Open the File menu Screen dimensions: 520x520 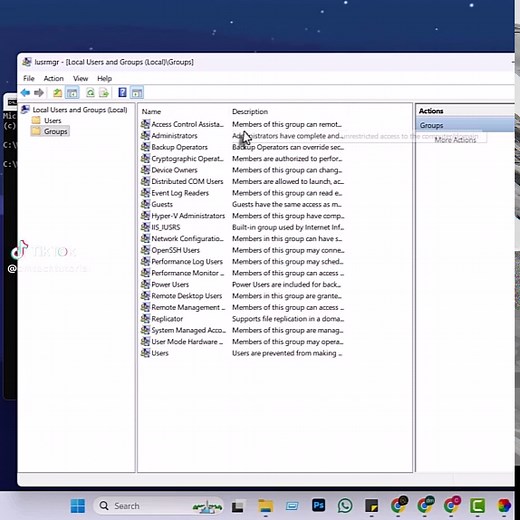point(29,79)
